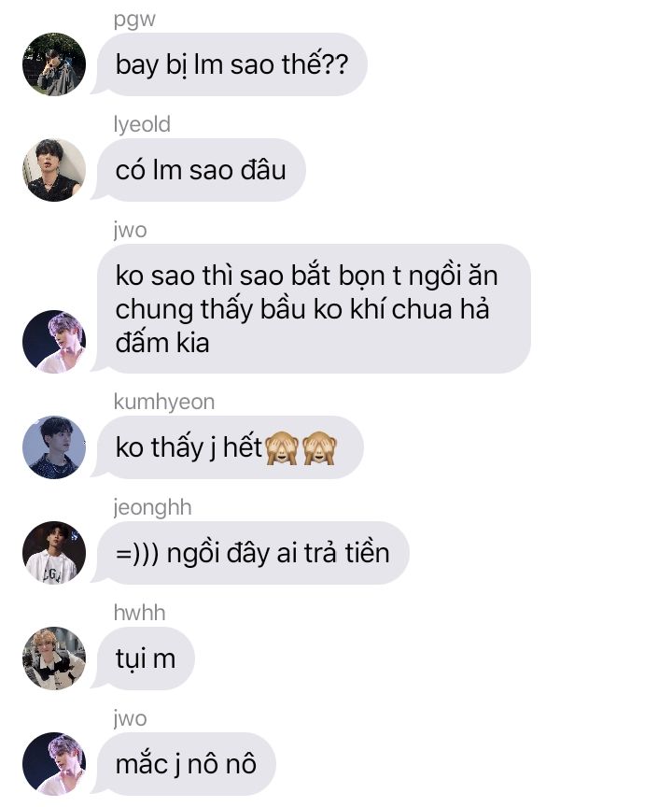Tap the sender name 'hwhh'
Viewport: 672px width, 807px height.
[x=139, y=613]
